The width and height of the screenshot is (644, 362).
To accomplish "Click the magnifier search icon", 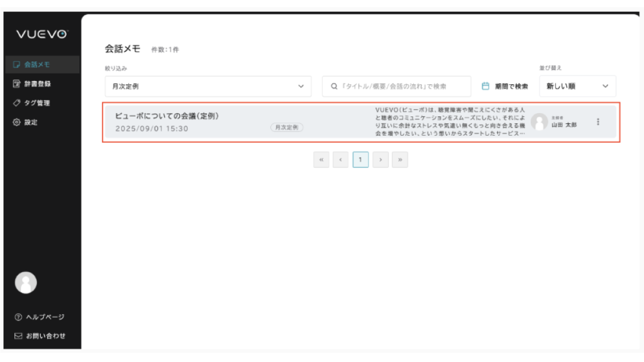I will [334, 87].
